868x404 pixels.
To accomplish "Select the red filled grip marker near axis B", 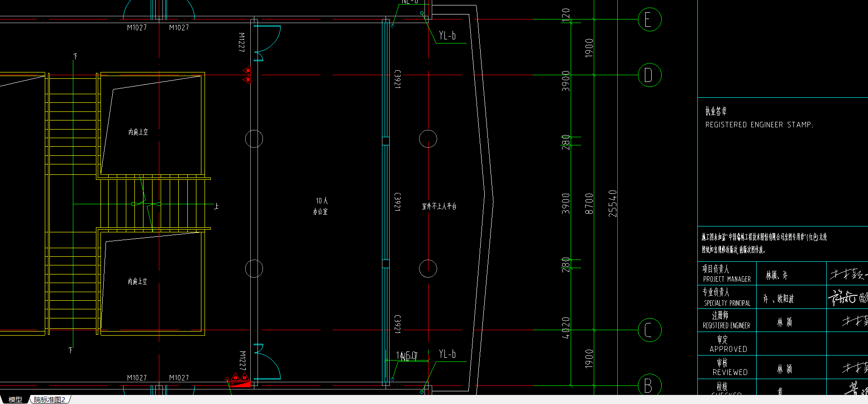I will point(240,385).
